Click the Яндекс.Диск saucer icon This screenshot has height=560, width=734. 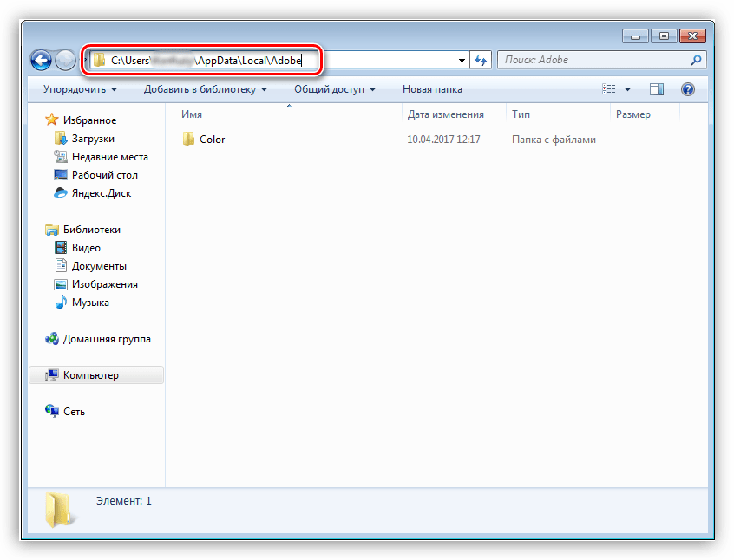tap(61, 192)
